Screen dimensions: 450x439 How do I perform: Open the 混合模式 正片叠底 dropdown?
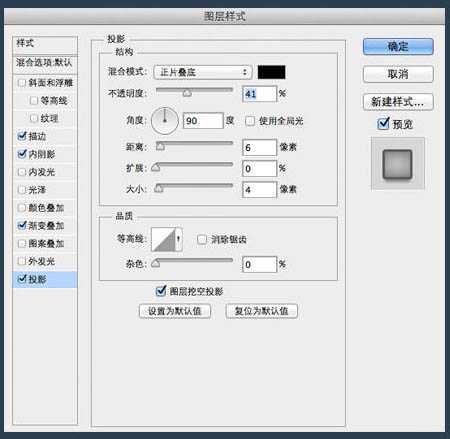[x=203, y=72]
